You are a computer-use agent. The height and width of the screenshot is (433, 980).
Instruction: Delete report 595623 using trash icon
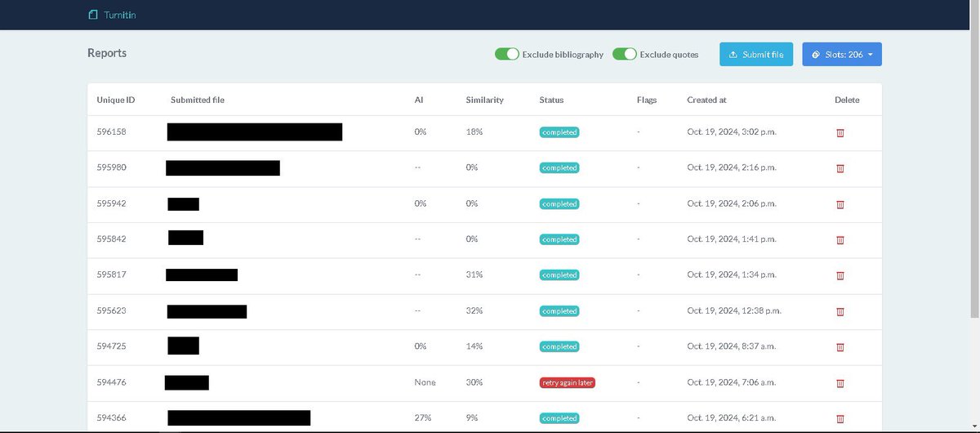[x=840, y=311]
